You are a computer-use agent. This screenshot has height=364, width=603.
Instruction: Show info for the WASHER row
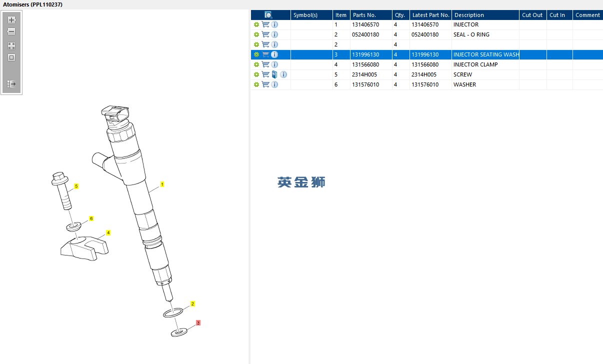tap(274, 84)
